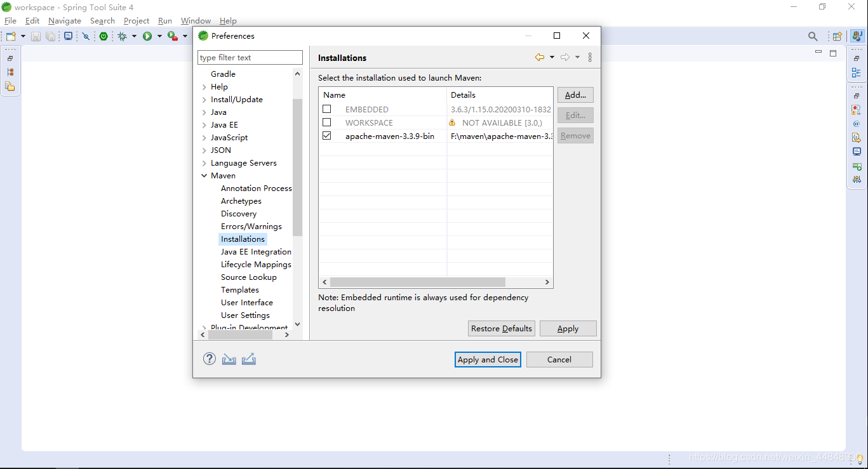Open the back history dropdown in Preferences
The width and height of the screenshot is (868, 469).
(x=552, y=57)
